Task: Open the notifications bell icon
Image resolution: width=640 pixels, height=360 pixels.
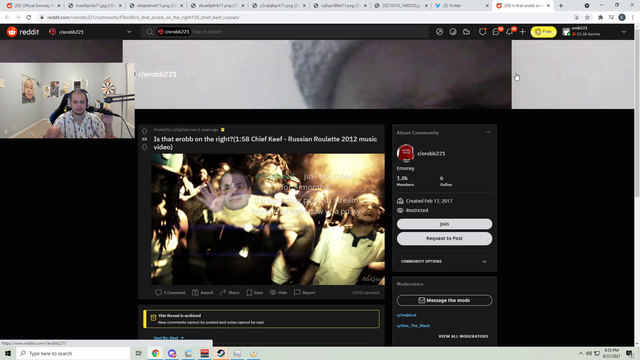Action: point(510,32)
